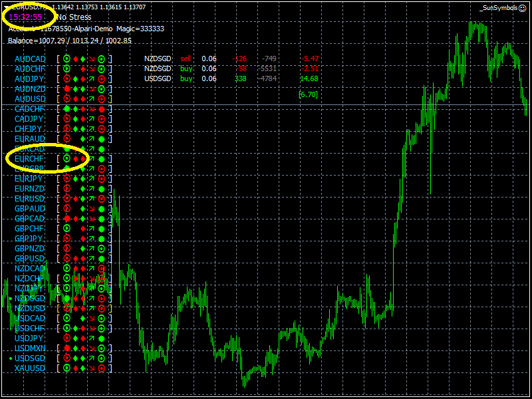The height and width of the screenshot is (399, 532).
Task: Click the red diamond in the AUDCAD row
Action: pyautogui.click(x=76, y=59)
